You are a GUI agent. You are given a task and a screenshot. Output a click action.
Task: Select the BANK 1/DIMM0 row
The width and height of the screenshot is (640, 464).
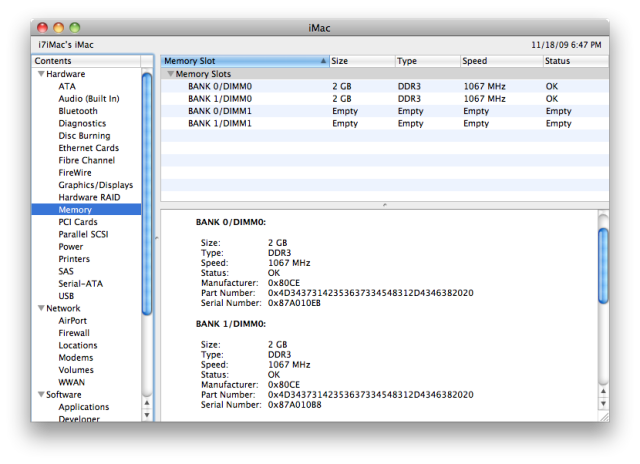pos(384,99)
